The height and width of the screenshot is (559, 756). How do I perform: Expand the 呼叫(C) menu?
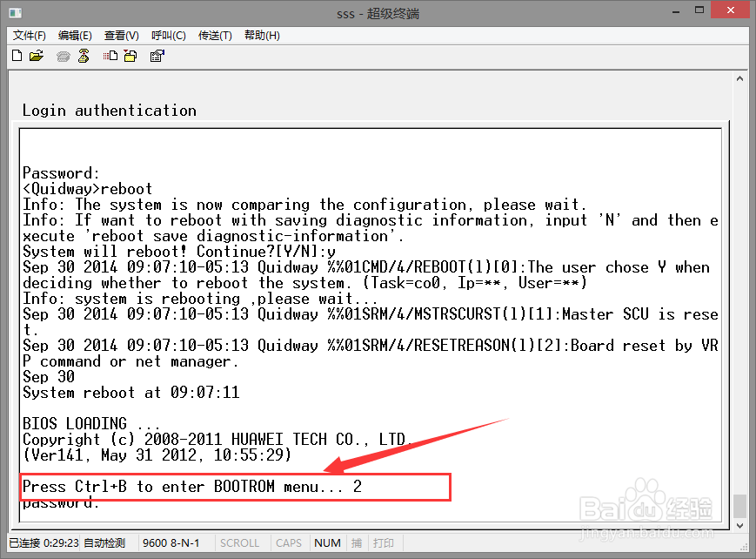pyautogui.click(x=169, y=36)
